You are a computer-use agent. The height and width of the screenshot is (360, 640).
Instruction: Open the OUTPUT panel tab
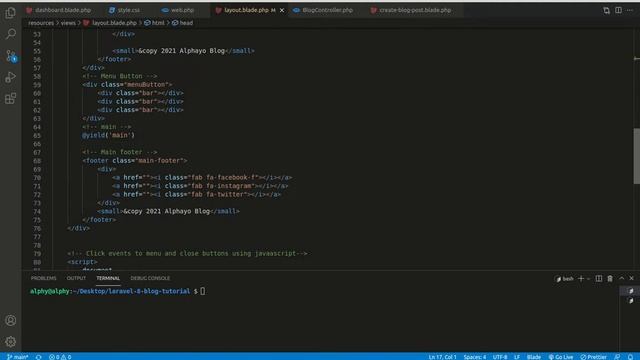[x=76, y=278]
